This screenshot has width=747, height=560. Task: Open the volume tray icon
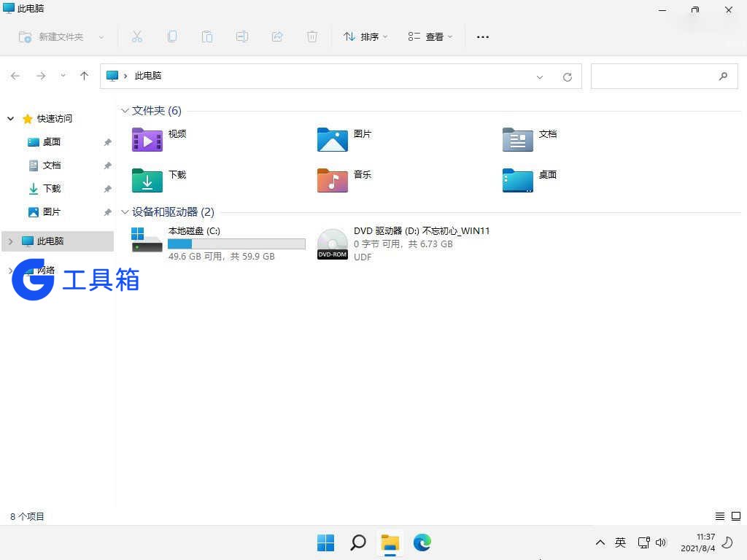click(661, 542)
